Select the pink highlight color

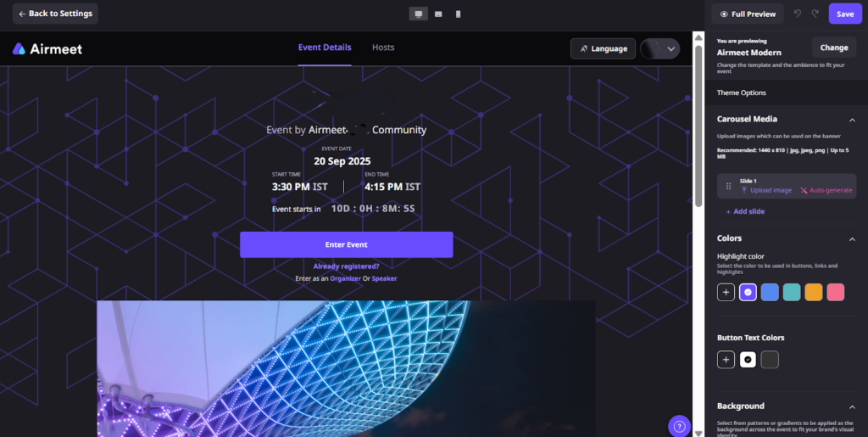(835, 292)
